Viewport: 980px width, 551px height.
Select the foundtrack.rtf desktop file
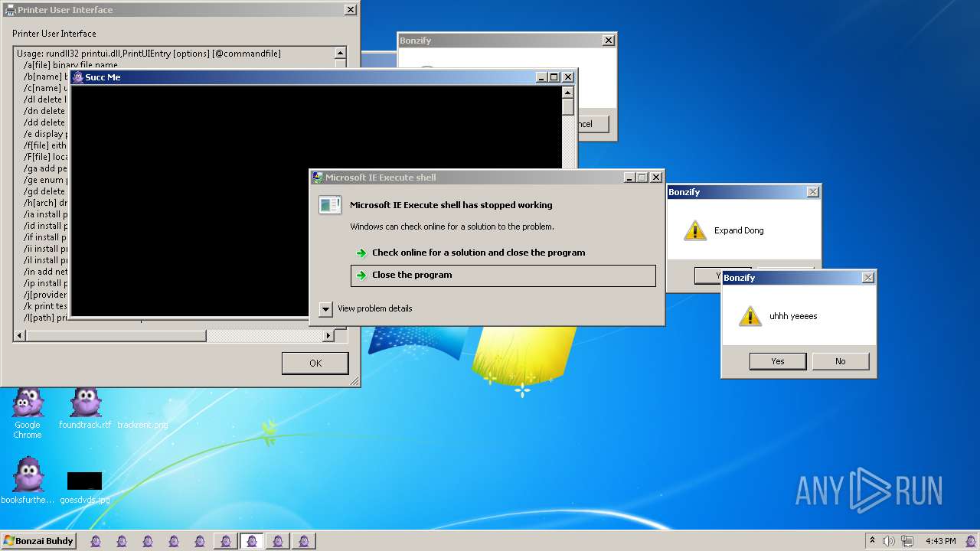tap(85, 409)
